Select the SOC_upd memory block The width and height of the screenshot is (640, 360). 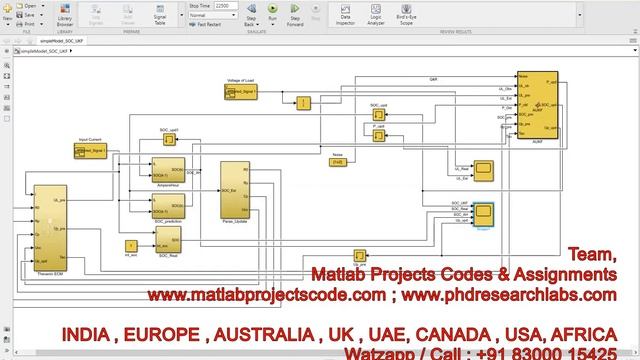[379, 115]
